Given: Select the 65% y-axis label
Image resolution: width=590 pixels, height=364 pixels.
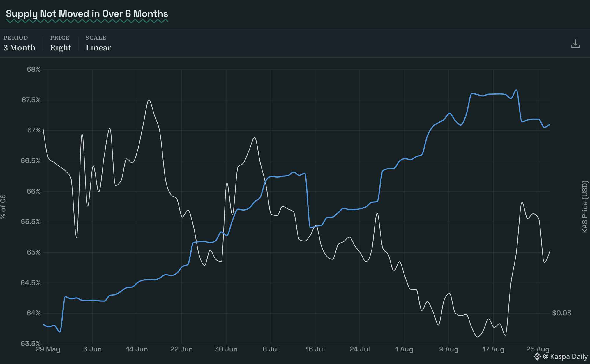Looking at the screenshot, I should pos(34,252).
